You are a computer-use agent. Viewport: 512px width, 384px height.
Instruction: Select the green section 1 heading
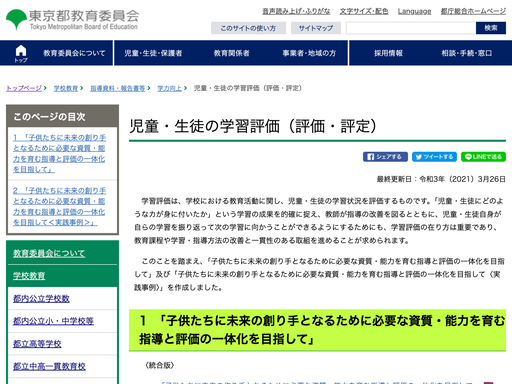[x=317, y=330]
